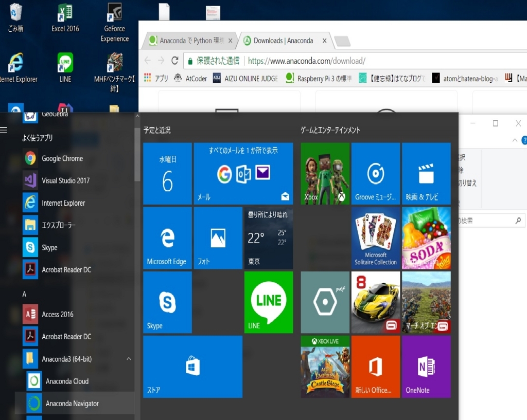
Task: Open the 新しい Office tile
Action: [x=376, y=367]
